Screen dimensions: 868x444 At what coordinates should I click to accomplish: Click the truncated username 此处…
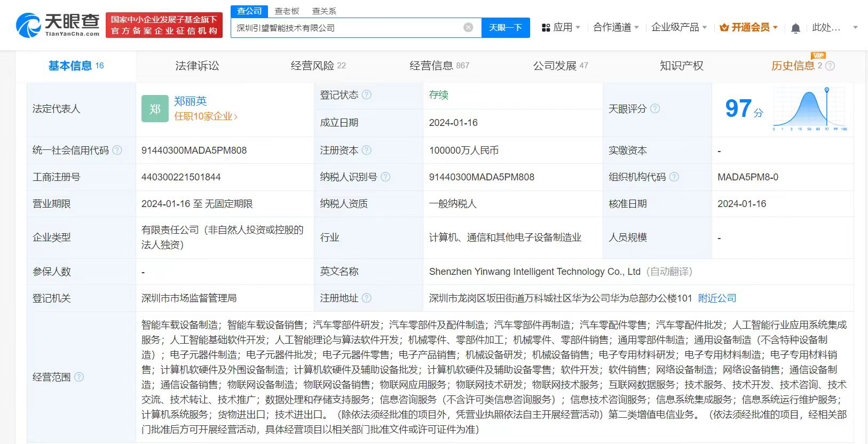click(x=826, y=28)
